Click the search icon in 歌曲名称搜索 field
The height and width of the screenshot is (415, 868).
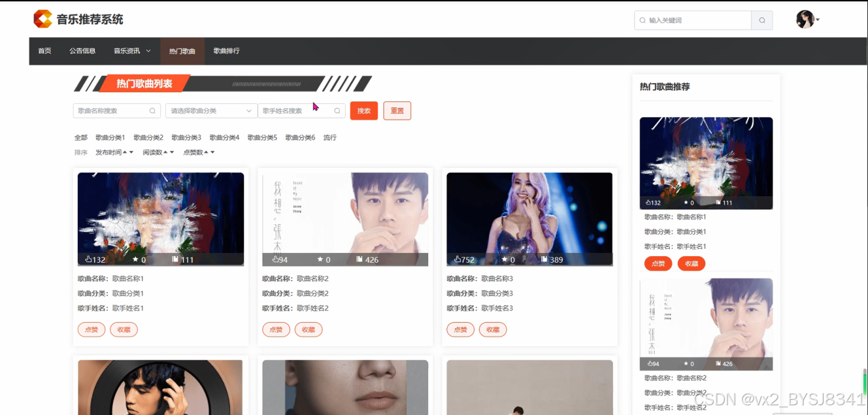tap(152, 111)
